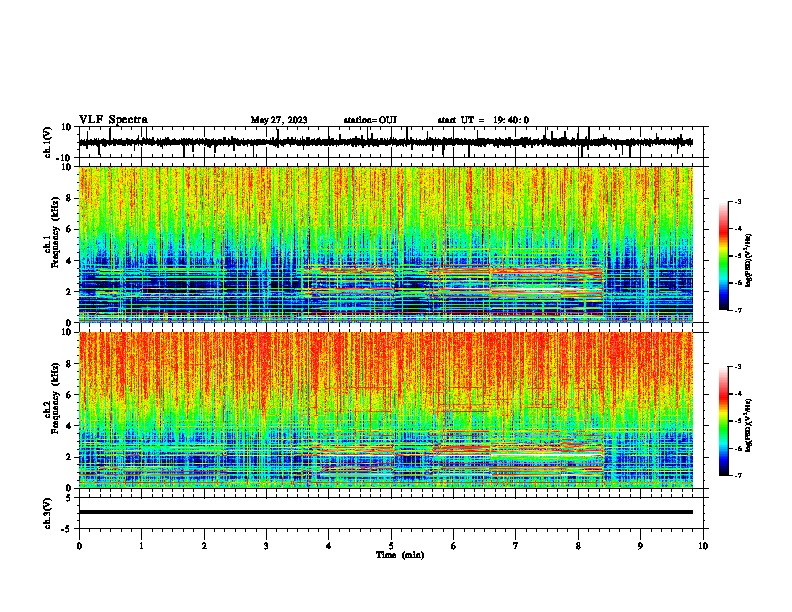The image size is (792, 612).
Task: Click inside the ch.2 frequency spectrogram
Action: pos(386,410)
